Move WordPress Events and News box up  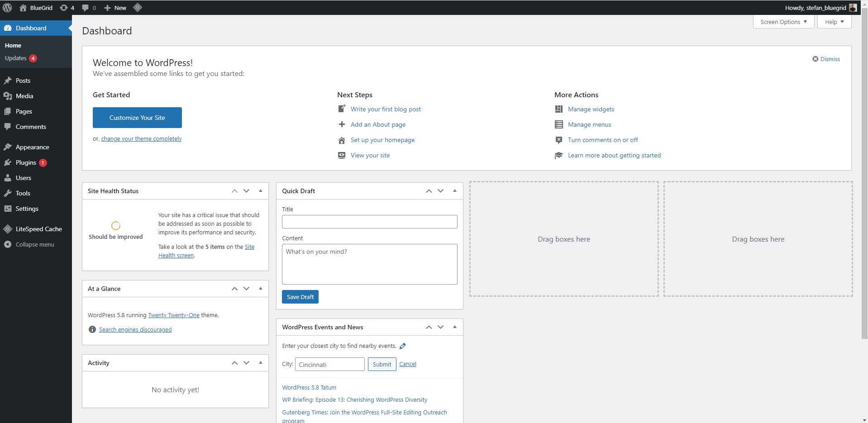[x=429, y=327]
